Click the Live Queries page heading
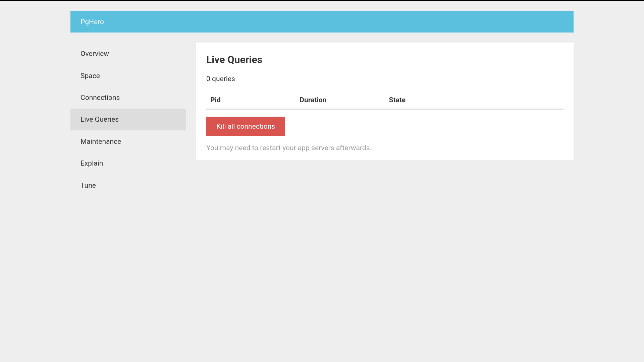This screenshot has width=644, height=362. click(234, 60)
